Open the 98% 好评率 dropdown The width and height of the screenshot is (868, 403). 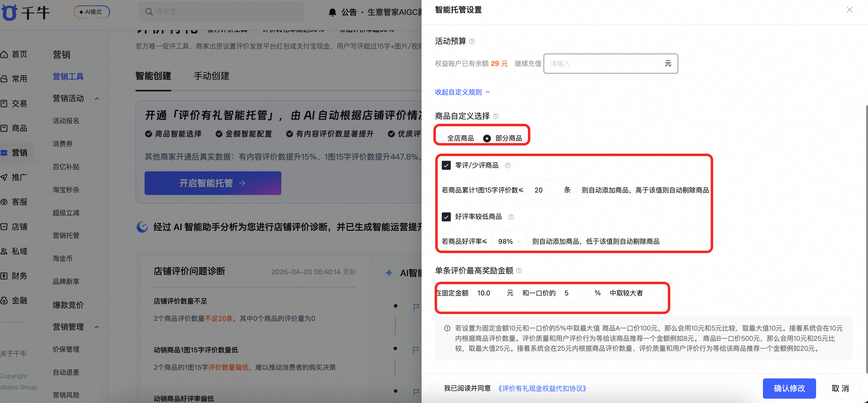509,241
